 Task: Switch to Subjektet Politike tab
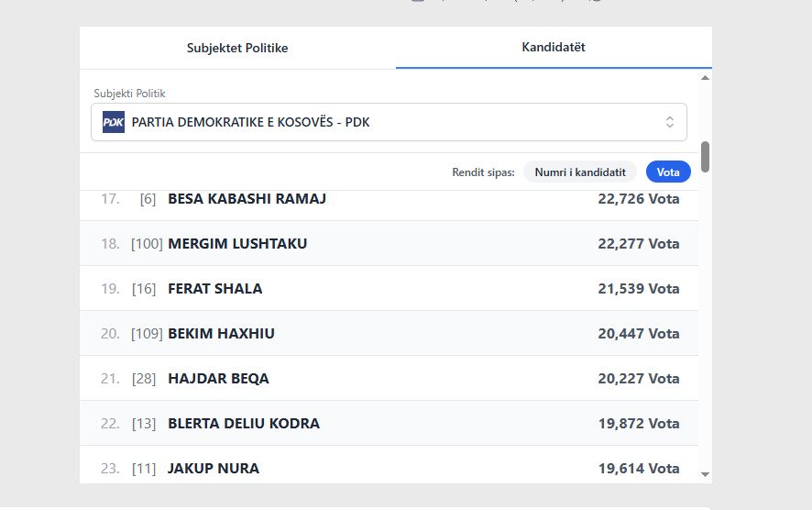click(237, 48)
